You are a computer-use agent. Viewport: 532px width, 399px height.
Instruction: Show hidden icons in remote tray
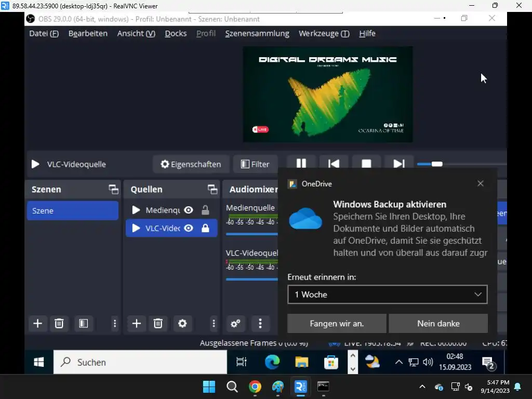pos(398,362)
